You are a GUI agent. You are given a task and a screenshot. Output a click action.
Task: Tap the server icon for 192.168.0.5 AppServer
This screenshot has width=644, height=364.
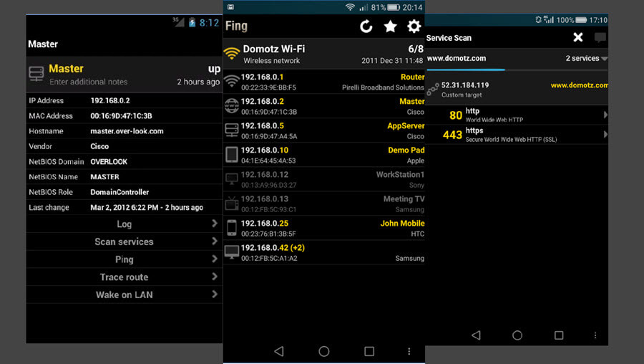coord(232,130)
